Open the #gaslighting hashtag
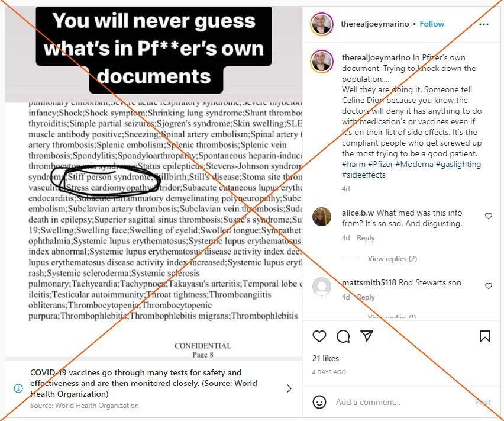 coord(458,165)
